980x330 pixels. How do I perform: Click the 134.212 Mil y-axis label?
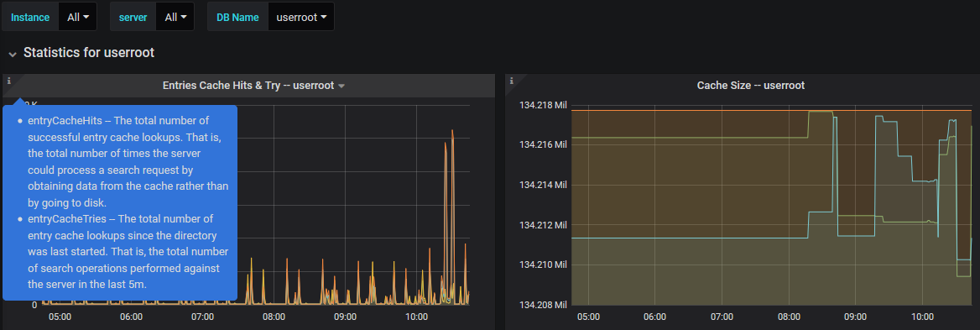(543, 225)
